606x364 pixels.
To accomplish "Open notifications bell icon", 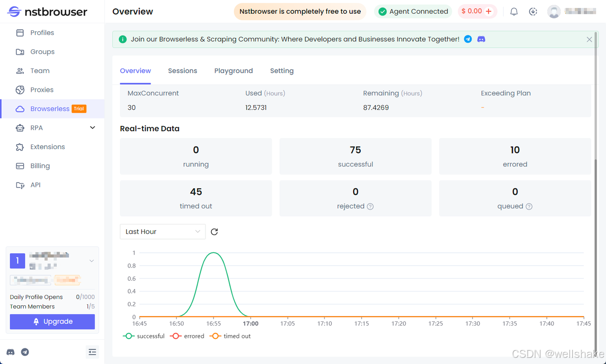I will click(514, 11).
